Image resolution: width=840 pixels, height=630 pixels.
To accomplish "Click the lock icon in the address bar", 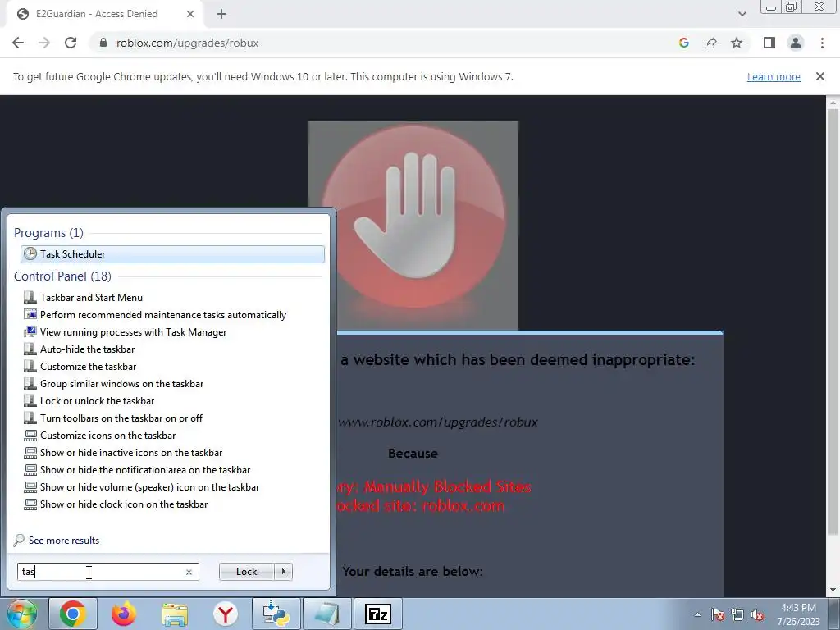I will 103,43.
